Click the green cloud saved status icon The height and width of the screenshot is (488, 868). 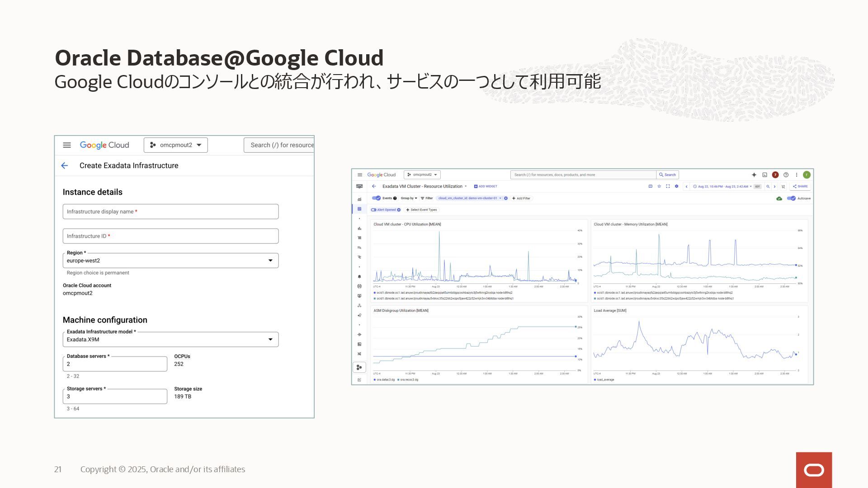[779, 198]
